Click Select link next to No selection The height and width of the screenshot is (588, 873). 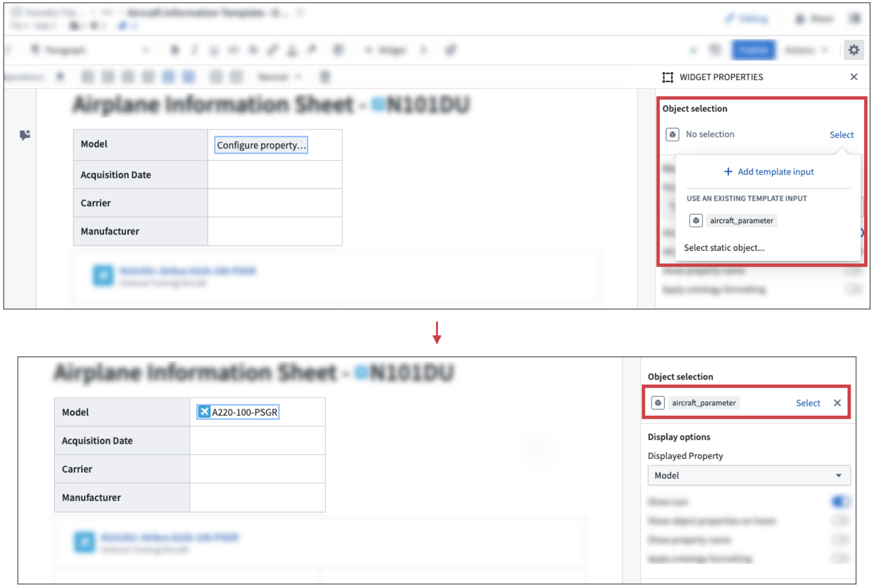pyautogui.click(x=841, y=135)
